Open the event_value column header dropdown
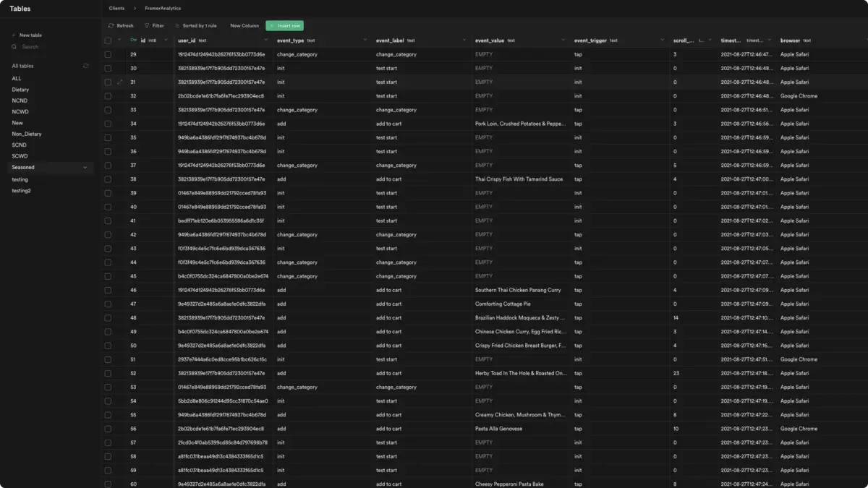This screenshot has width=868, height=488. point(562,40)
